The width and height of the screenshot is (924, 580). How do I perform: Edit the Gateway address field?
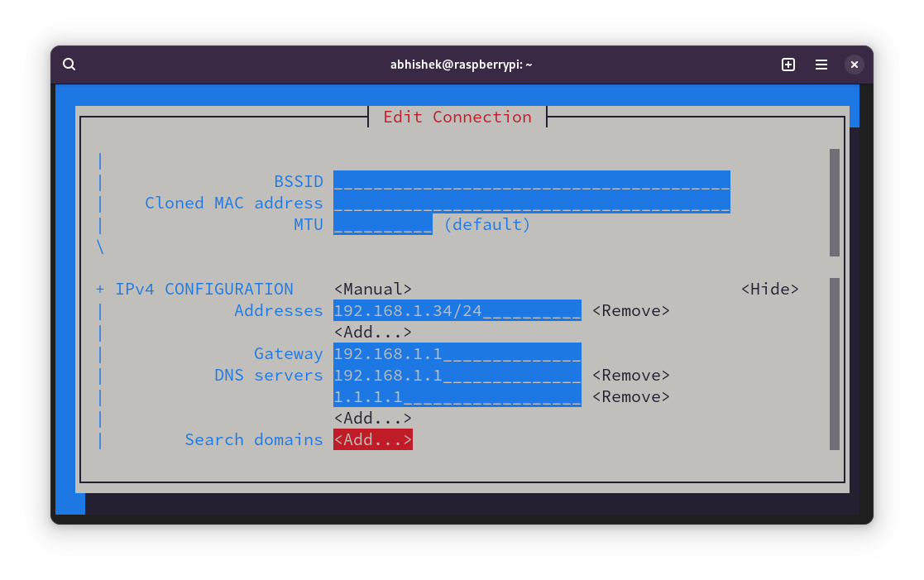tap(455, 353)
